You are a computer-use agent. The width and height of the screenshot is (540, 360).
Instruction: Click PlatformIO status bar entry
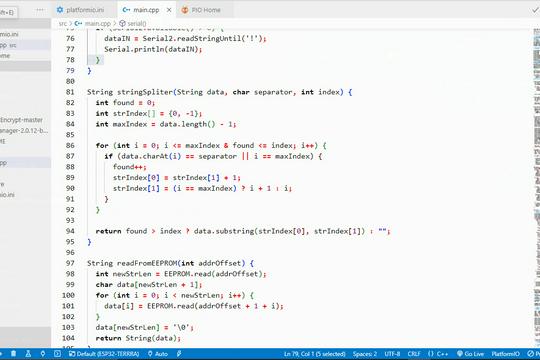click(505, 354)
